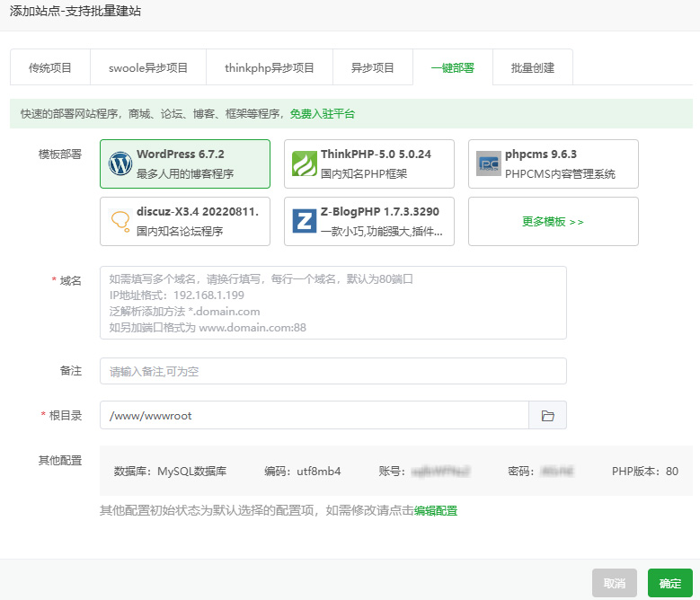Pick the phpcms 9.6.3 template card

[554, 164]
